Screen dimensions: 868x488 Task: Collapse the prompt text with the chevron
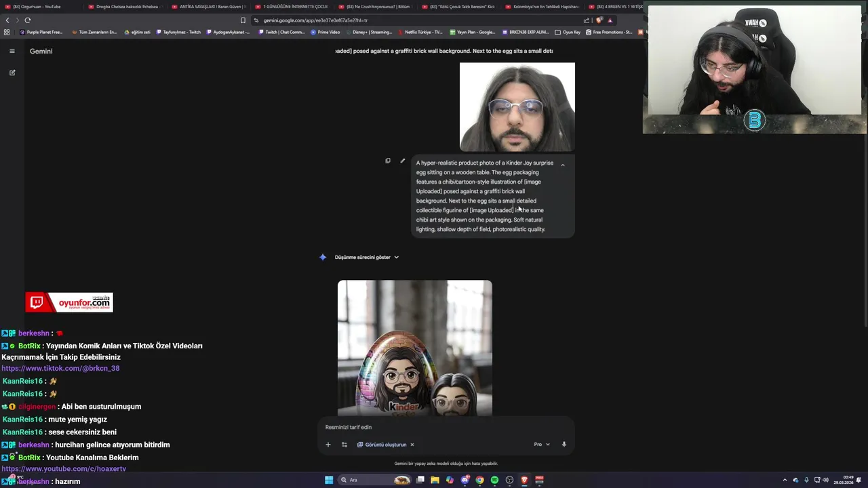(562, 165)
